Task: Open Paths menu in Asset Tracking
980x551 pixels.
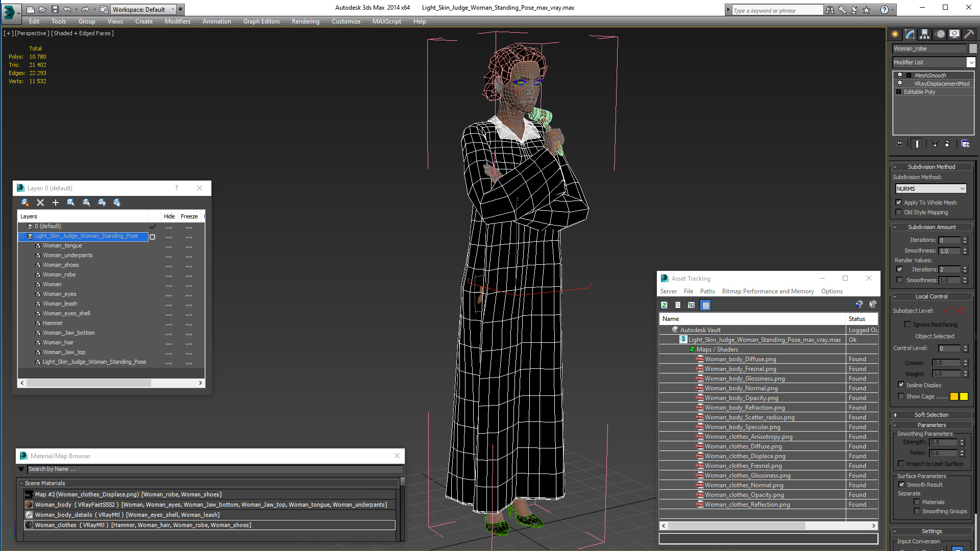Action: pos(707,291)
